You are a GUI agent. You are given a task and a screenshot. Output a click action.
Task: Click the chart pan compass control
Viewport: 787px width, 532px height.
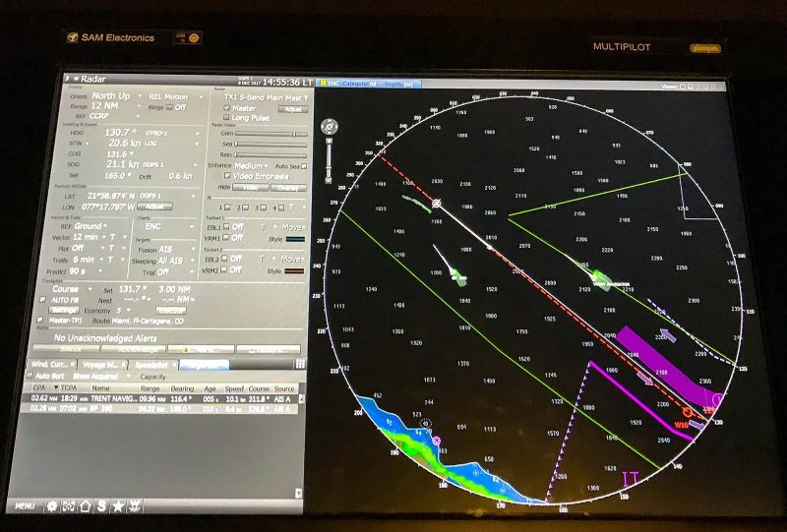[330, 127]
